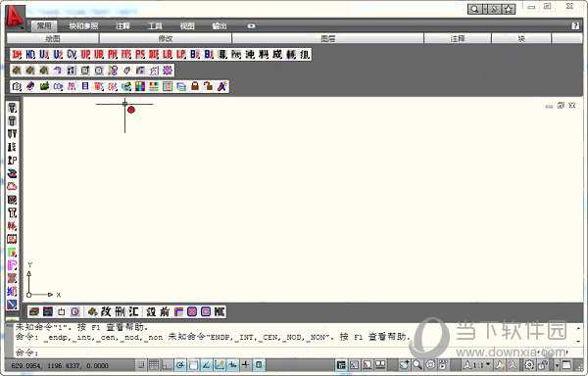The height and width of the screenshot is (376, 588).
Task: Open the 视图 ribbon tab
Action: coord(187,25)
